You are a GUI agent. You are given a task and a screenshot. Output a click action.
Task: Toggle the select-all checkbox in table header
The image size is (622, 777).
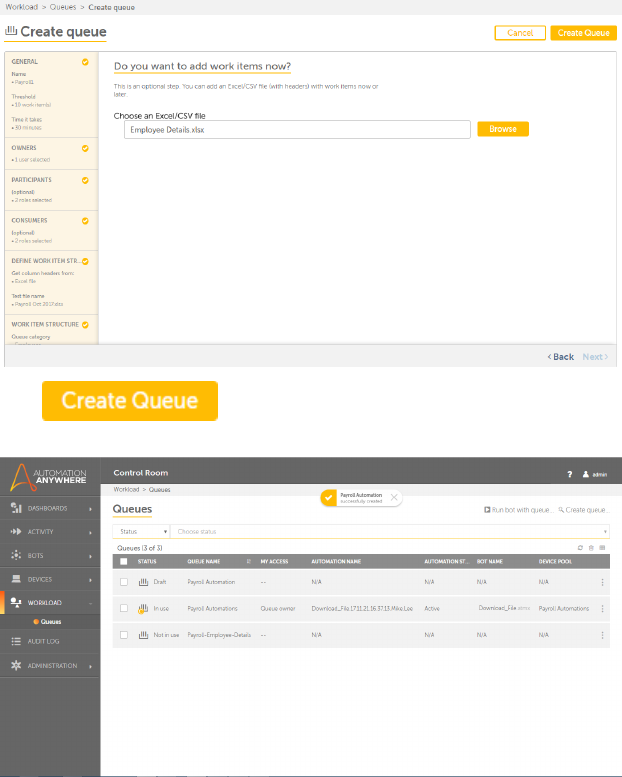coord(124,561)
